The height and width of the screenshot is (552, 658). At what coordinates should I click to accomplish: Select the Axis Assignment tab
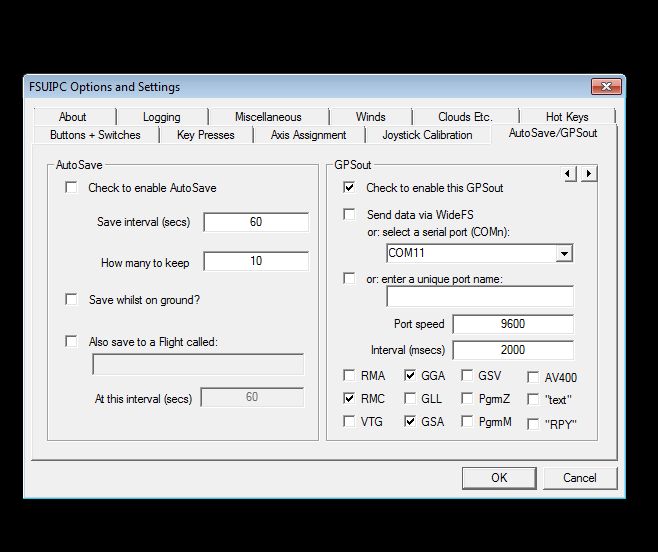[x=308, y=135]
